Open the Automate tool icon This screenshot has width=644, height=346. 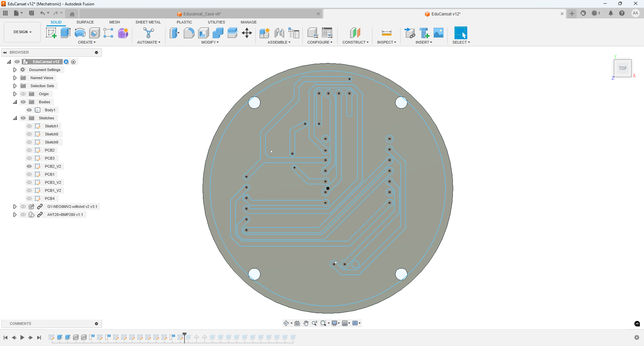pos(149,33)
